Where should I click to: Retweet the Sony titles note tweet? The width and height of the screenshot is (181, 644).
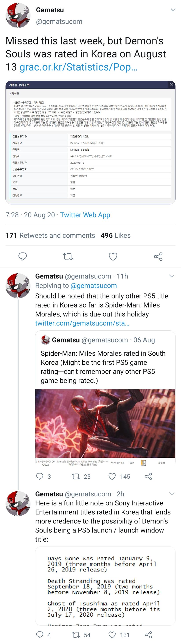click(76, 635)
